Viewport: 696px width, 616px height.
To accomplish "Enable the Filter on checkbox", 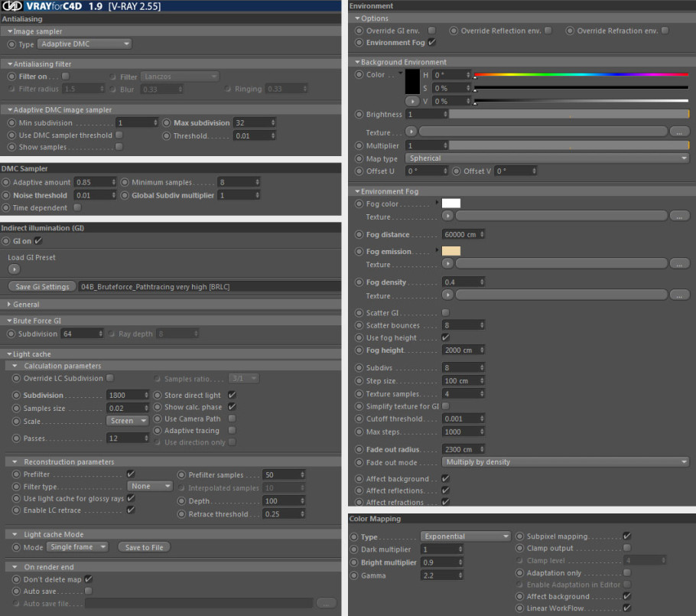I will [66, 76].
